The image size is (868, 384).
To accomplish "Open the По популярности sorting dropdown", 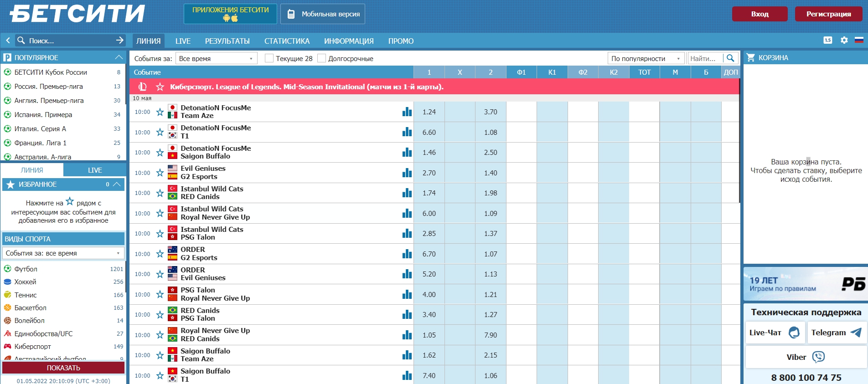I will (646, 58).
